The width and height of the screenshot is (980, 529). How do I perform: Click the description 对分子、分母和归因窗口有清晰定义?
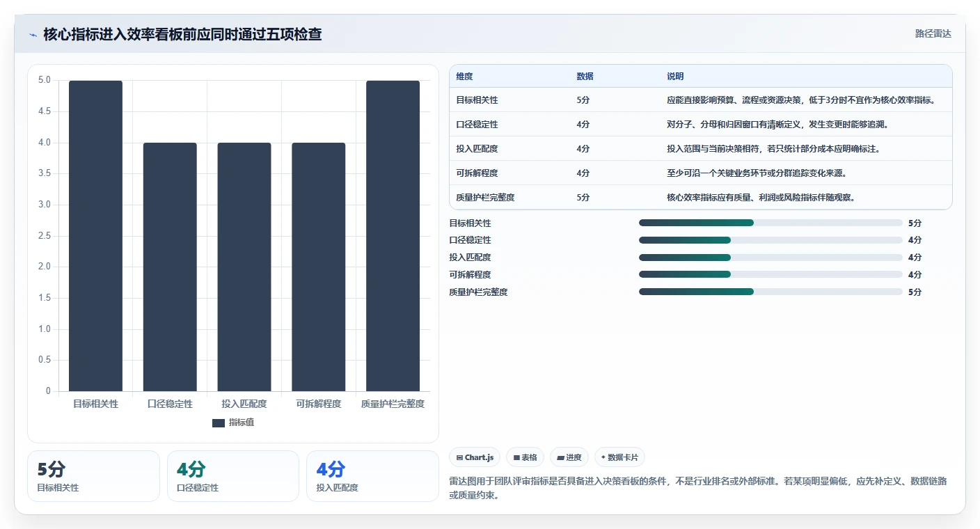(733, 125)
